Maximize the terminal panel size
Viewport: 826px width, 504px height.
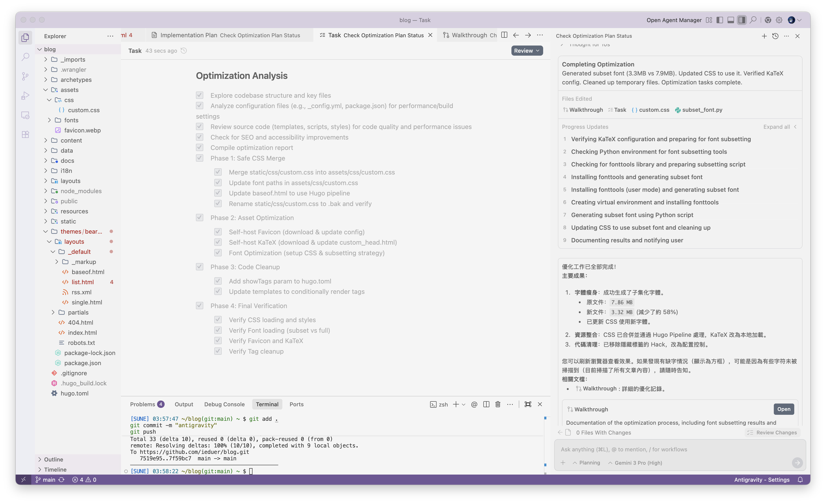point(528,404)
